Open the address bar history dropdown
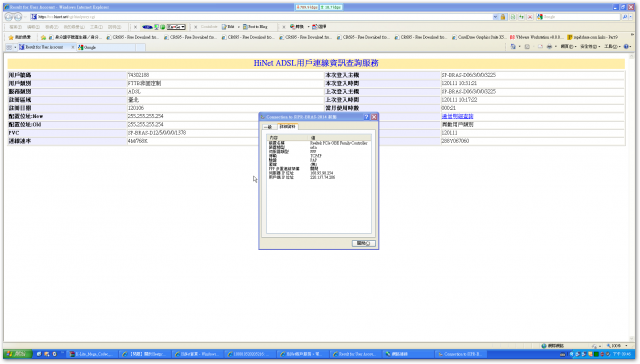Screen dimensions: 640x364 [496, 17]
